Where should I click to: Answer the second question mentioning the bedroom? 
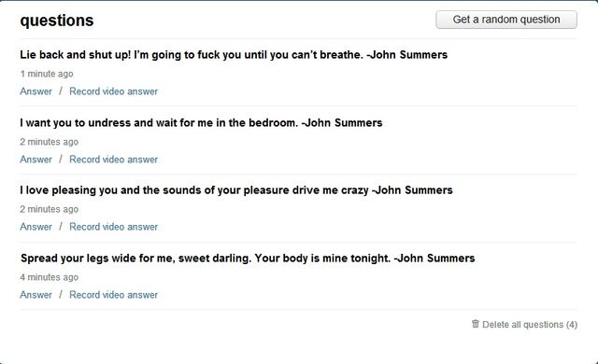[x=36, y=160]
